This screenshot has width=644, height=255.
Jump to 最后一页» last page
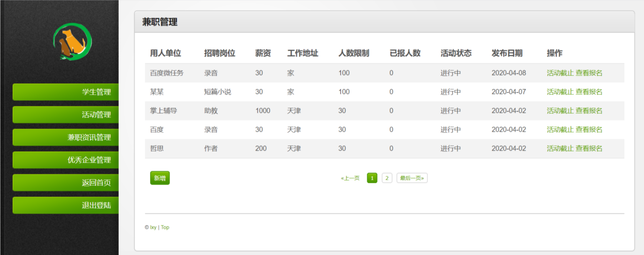(x=412, y=178)
